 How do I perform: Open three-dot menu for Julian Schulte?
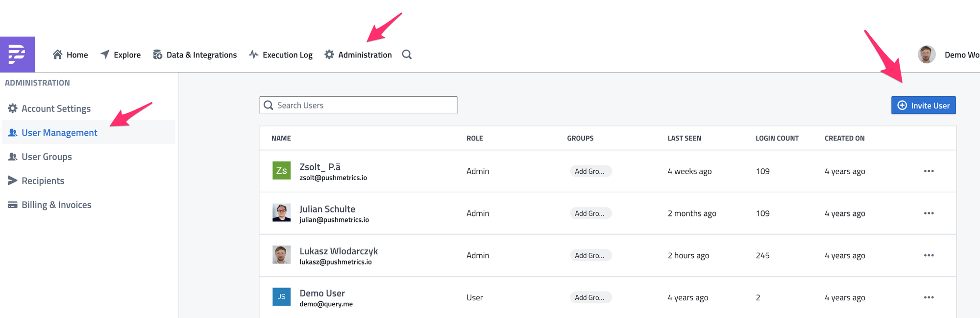click(929, 213)
